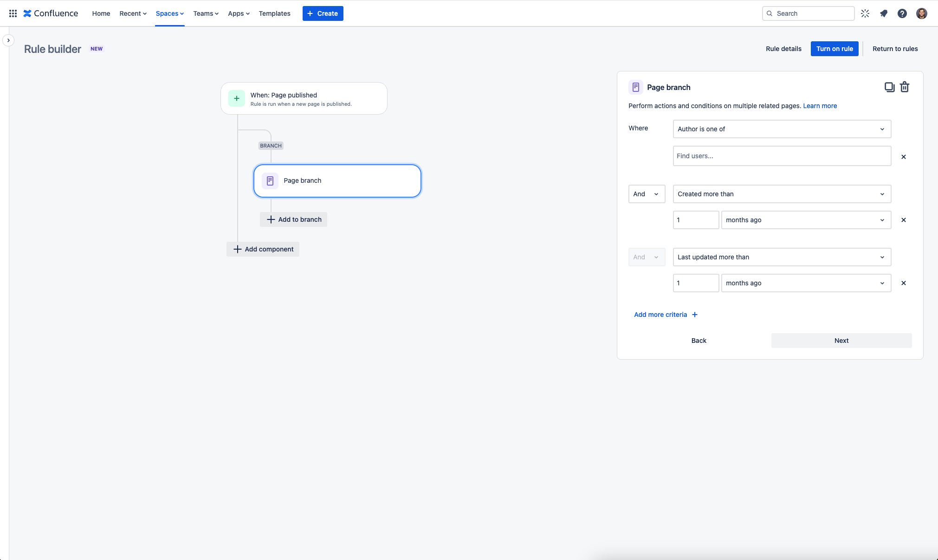Click Add more criteria link
The width and height of the screenshot is (938, 560).
666,315
